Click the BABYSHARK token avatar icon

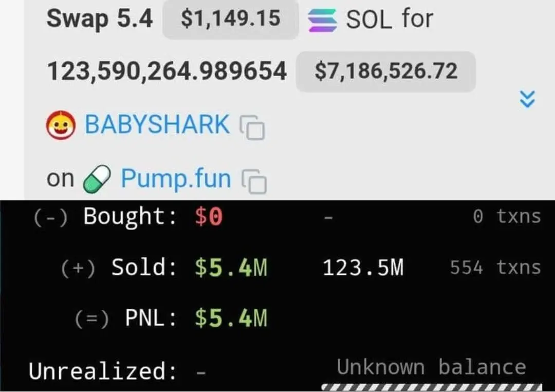pos(61,125)
